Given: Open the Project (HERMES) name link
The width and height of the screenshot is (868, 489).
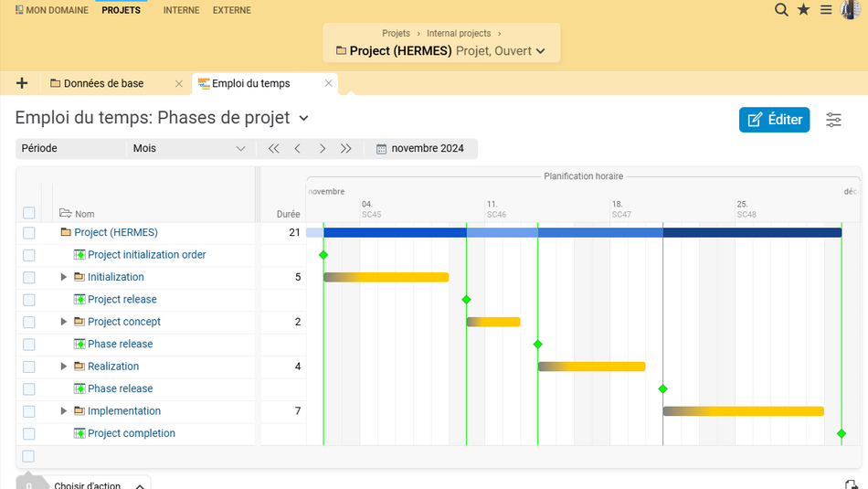Looking at the screenshot, I should (x=116, y=232).
